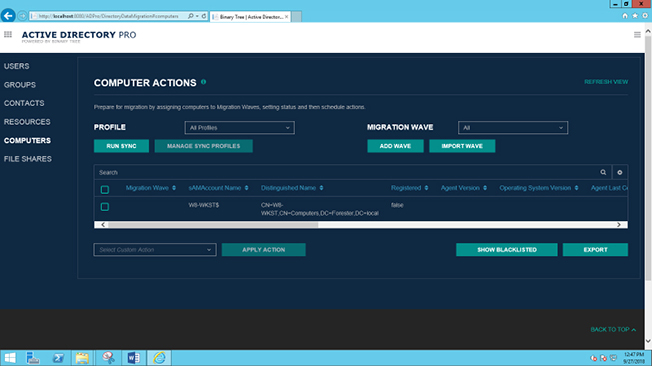Open the Migration Wave All dropdown

(513, 128)
